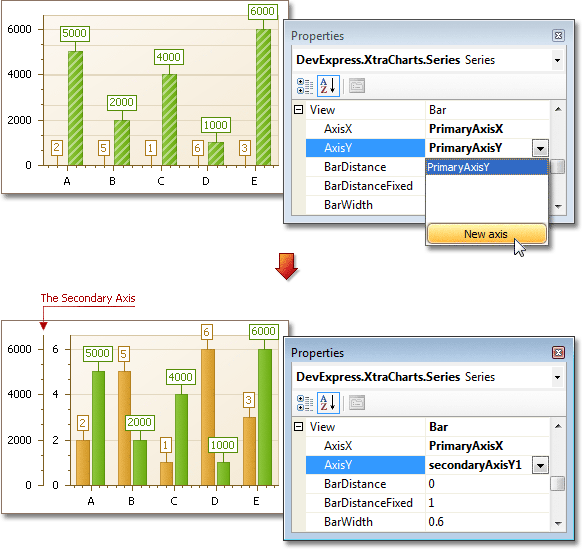Open Property Pages icon in lower Properties toolbar

click(x=357, y=403)
